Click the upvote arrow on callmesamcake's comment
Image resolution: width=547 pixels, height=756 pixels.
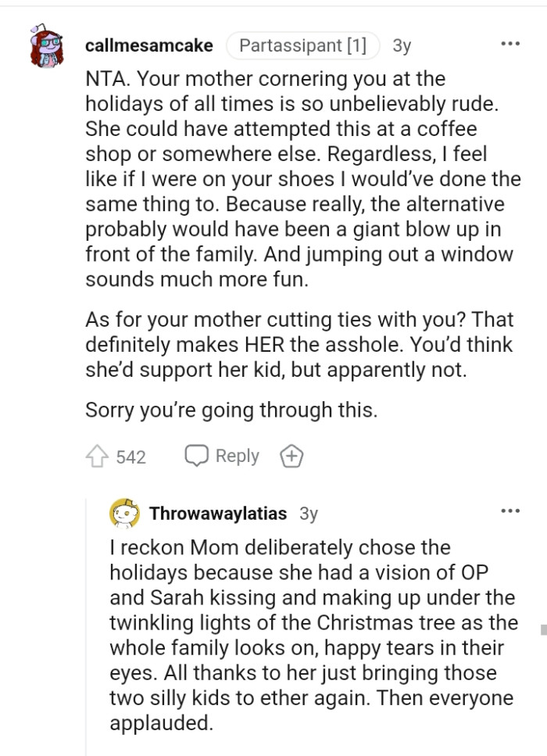coord(98,456)
